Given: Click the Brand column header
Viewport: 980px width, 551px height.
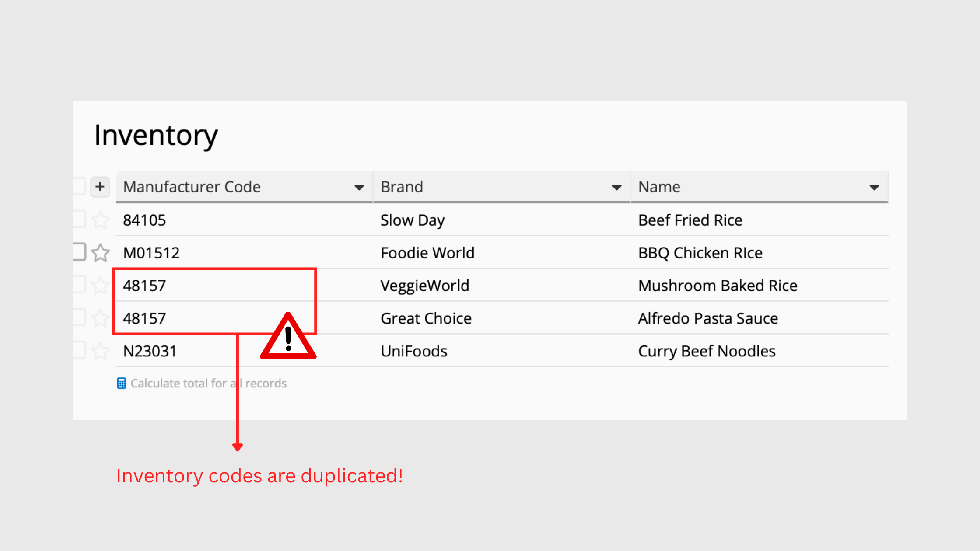Looking at the screenshot, I should point(402,187).
